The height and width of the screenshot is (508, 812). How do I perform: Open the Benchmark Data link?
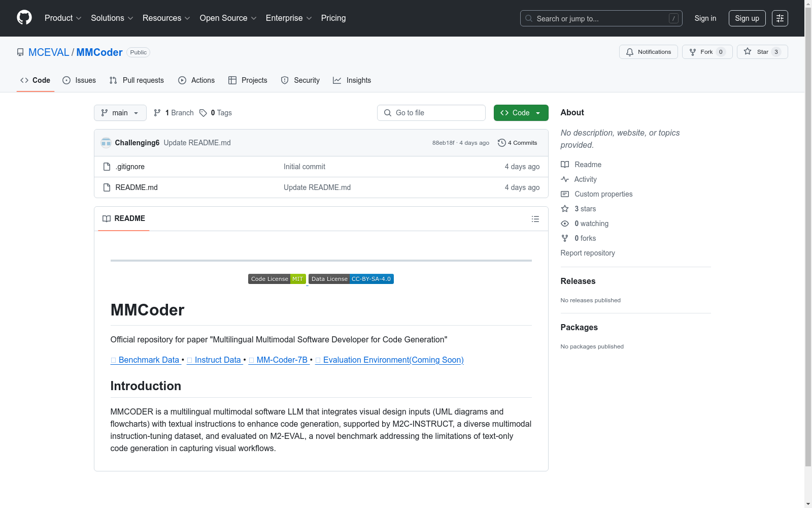(146, 360)
